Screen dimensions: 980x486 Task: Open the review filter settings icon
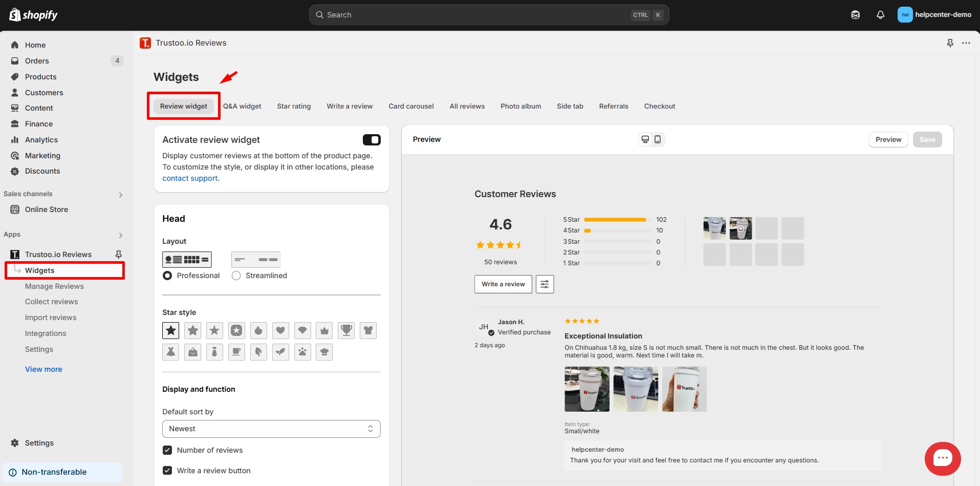tap(545, 284)
